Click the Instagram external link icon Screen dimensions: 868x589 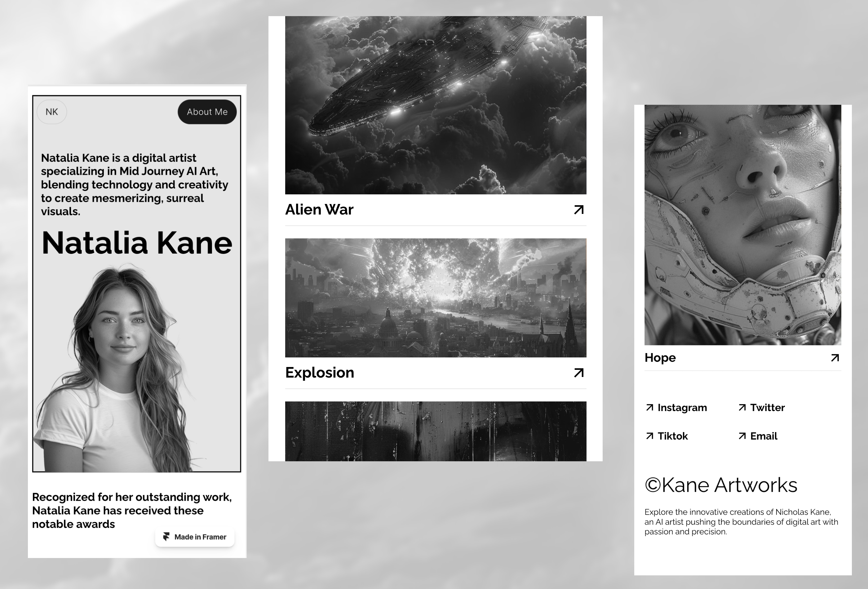point(650,408)
